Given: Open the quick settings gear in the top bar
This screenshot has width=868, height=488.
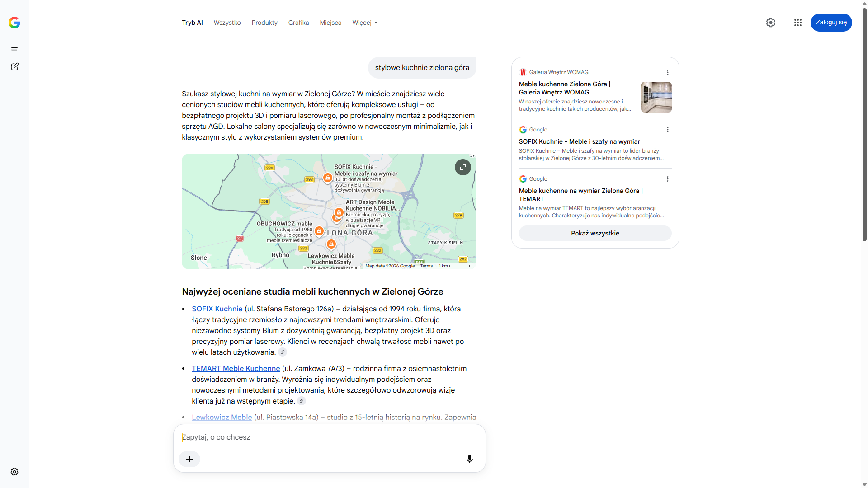Looking at the screenshot, I should point(771,23).
